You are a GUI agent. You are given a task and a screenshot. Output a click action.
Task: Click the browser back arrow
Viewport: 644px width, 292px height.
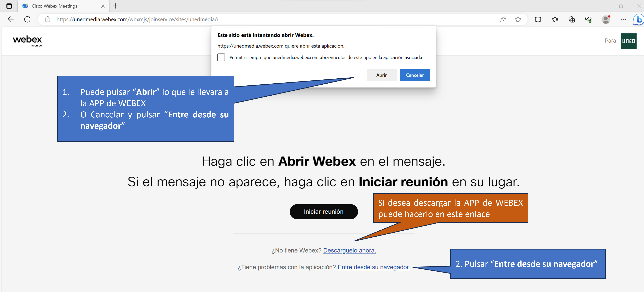click(11, 19)
